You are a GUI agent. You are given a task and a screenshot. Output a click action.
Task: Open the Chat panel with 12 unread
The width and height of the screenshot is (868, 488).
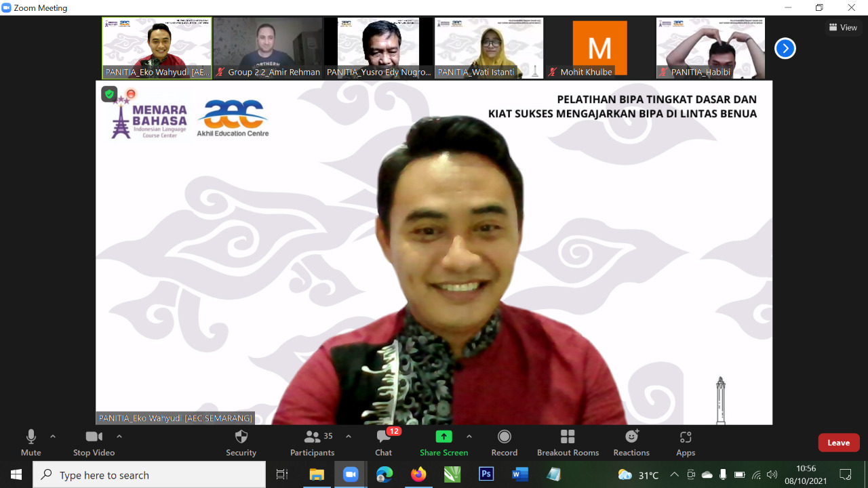click(383, 443)
